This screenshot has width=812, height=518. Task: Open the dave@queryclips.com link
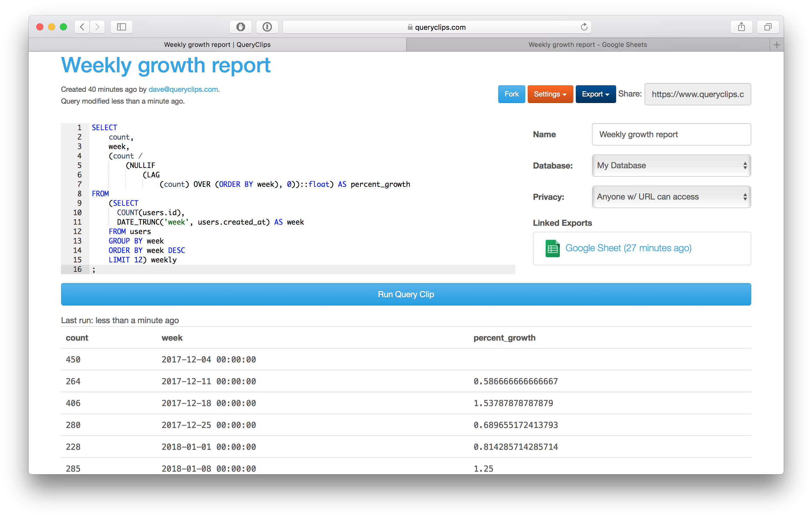[183, 89]
